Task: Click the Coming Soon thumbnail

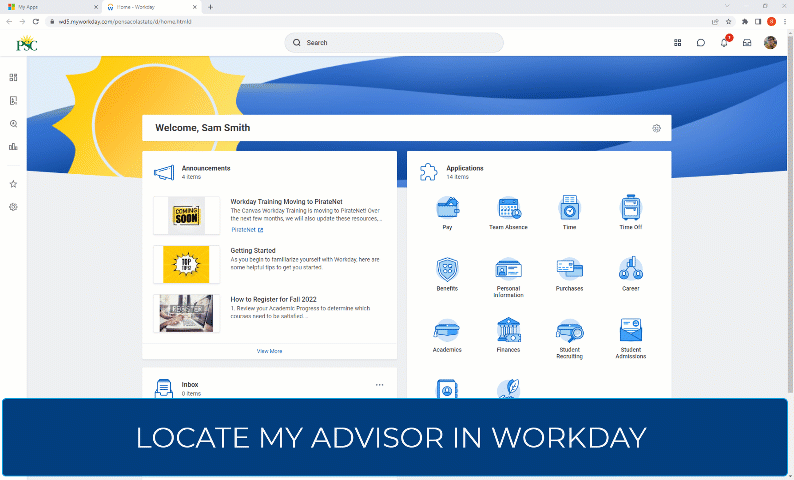Action: (186, 216)
